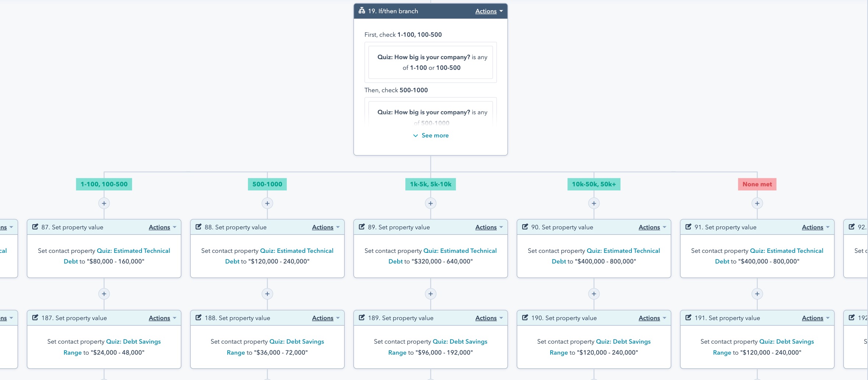This screenshot has width=868, height=380.
Task: Add action below the 1-100, 100-500 branch label
Action: click(104, 203)
